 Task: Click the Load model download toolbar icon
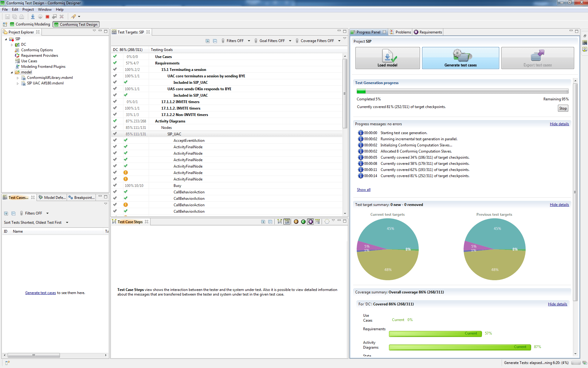pos(33,17)
